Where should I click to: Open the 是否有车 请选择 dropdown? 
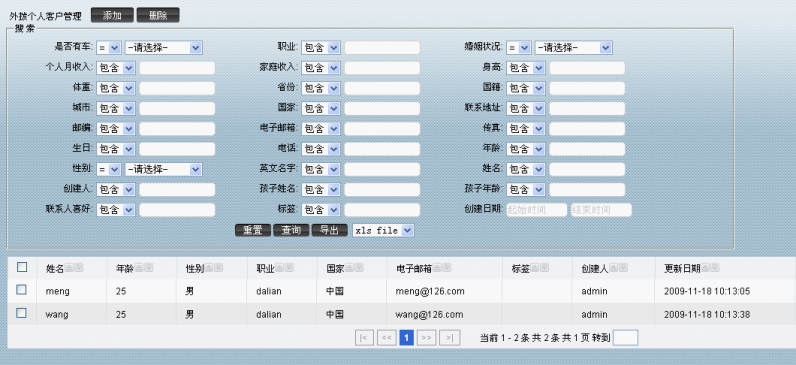pyautogui.click(x=163, y=48)
